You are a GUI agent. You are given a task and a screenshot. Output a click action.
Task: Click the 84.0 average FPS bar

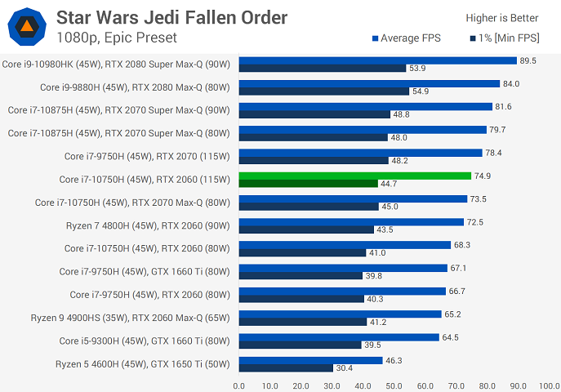point(369,83)
